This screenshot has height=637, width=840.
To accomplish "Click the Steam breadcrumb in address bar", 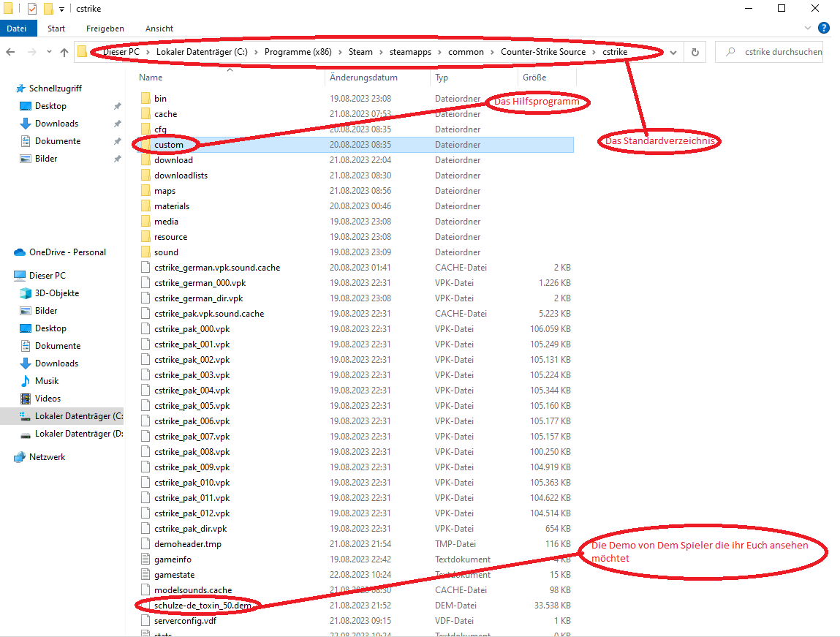I will coord(360,52).
